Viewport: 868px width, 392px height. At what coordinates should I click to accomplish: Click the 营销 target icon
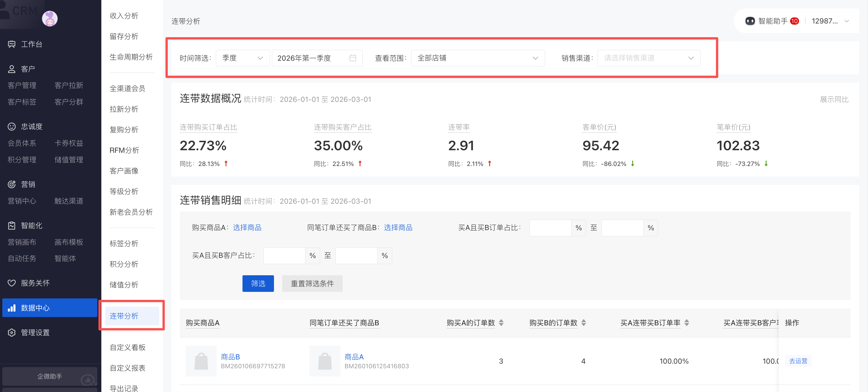click(x=12, y=184)
